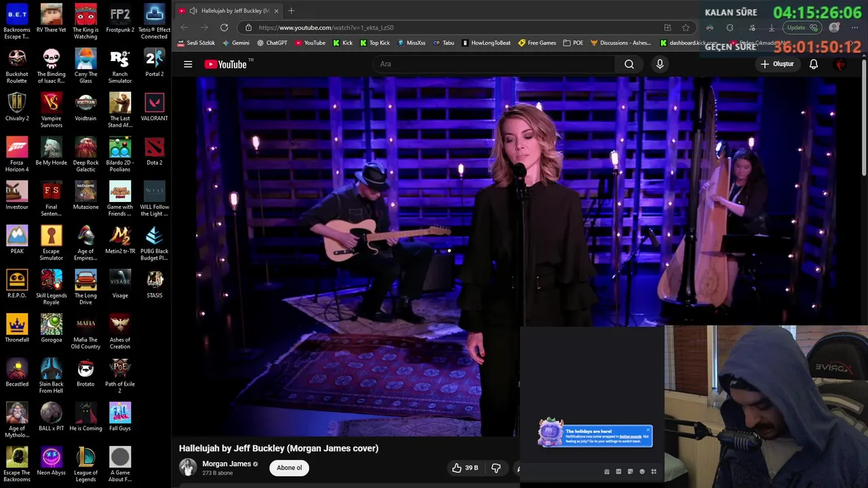Open the Kick bookmark

point(342,43)
